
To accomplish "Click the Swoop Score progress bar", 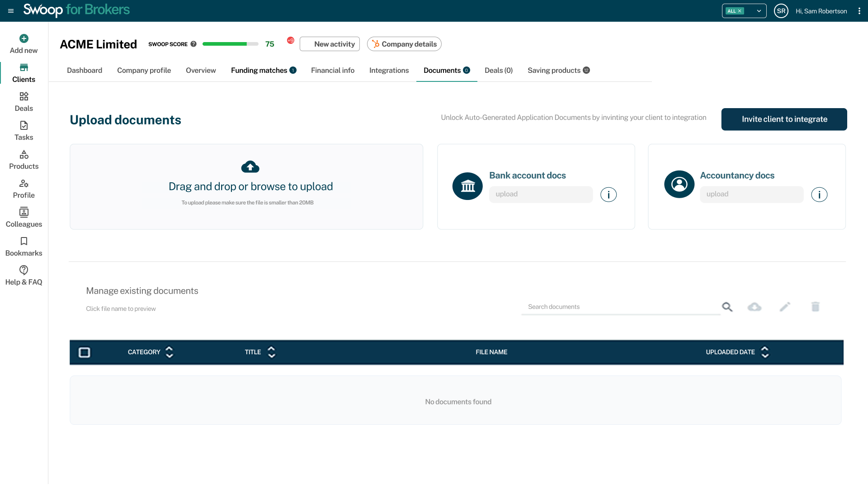I will click(x=230, y=44).
